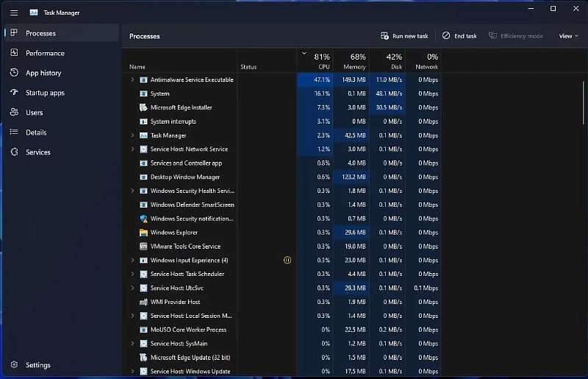Click the App history clock icon
The height and width of the screenshot is (379, 588).
[14, 73]
